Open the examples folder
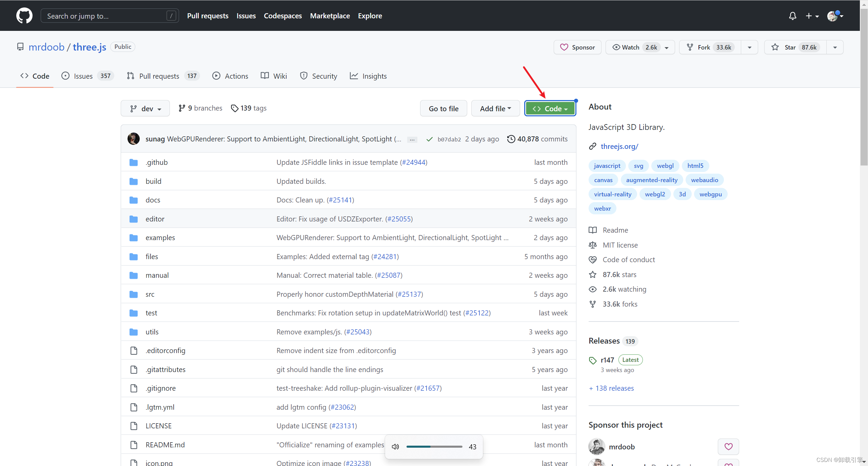This screenshot has height=466, width=868. click(160, 237)
